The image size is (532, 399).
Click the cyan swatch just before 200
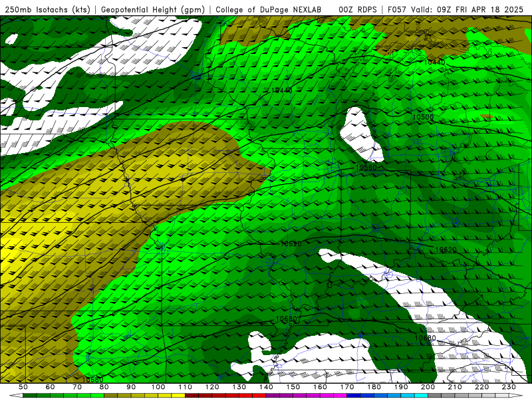point(421,396)
